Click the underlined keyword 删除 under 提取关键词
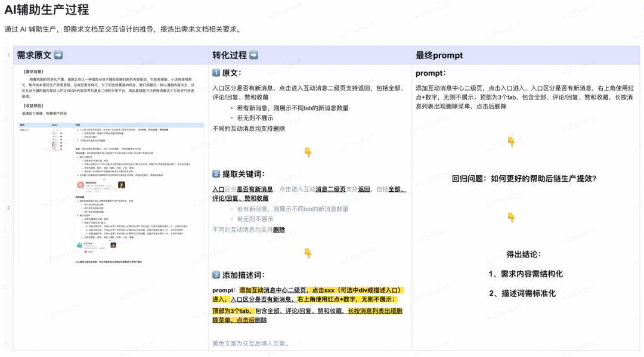644x357 pixels. click(279, 230)
